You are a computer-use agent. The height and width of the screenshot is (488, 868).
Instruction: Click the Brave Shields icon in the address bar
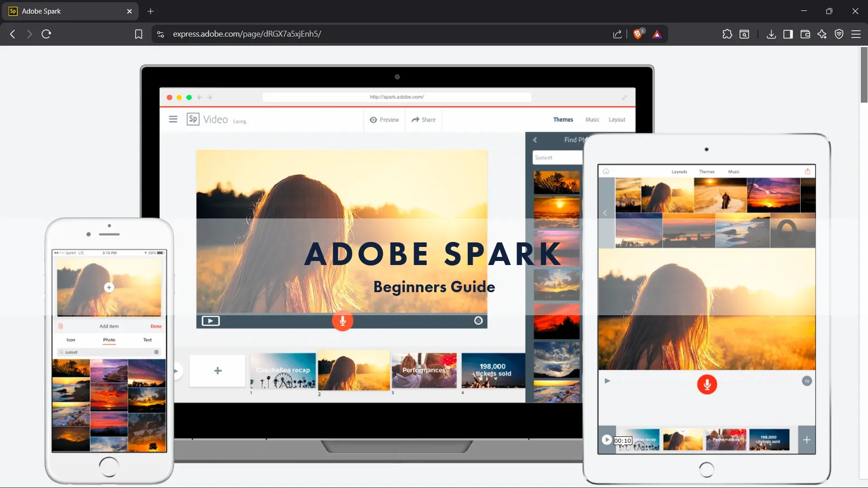tap(638, 33)
